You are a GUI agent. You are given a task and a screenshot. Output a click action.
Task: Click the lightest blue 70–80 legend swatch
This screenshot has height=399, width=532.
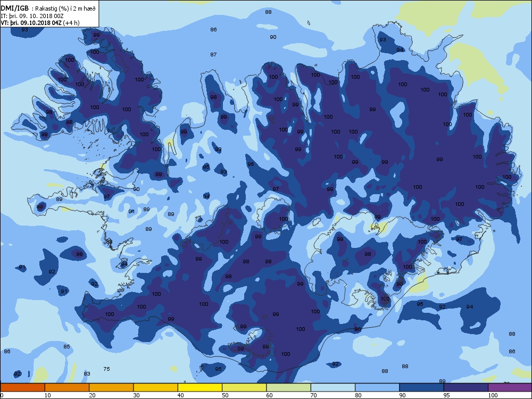[x=333, y=387]
